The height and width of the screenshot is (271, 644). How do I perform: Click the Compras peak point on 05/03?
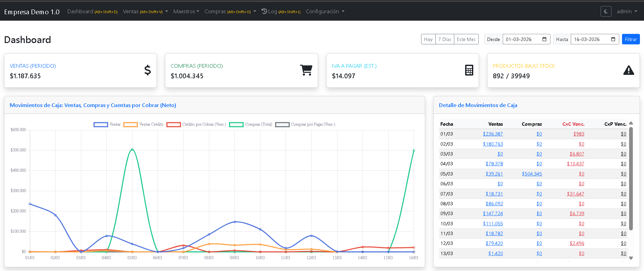point(132,149)
